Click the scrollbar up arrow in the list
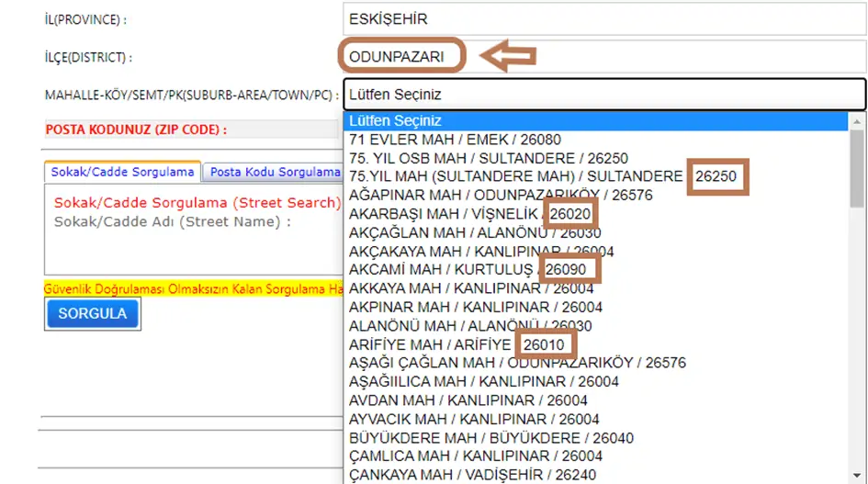868x484 pixels. coord(858,120)
